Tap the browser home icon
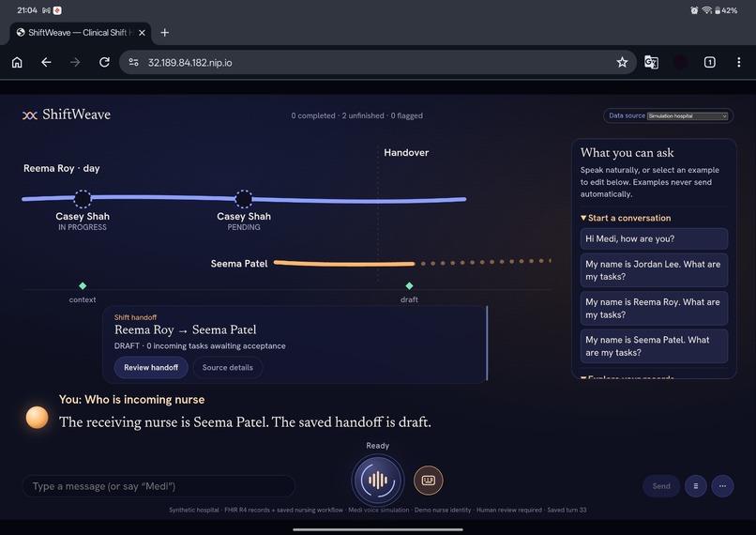 click(x=17, y=62)
